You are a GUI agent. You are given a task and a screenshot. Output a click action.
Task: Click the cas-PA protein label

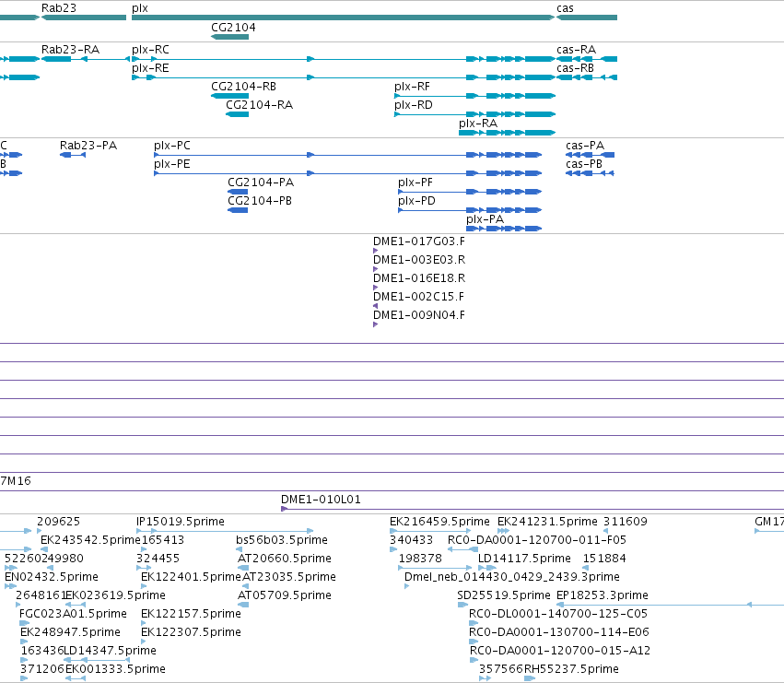[x=585, y=146]
